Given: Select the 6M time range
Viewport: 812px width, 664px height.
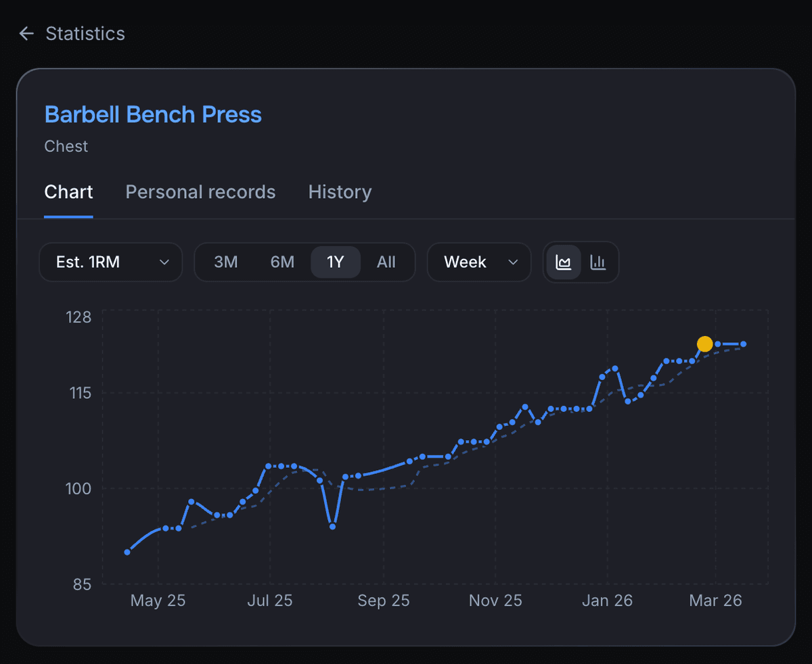Looking at the screenshot, I should pos(282,262).
